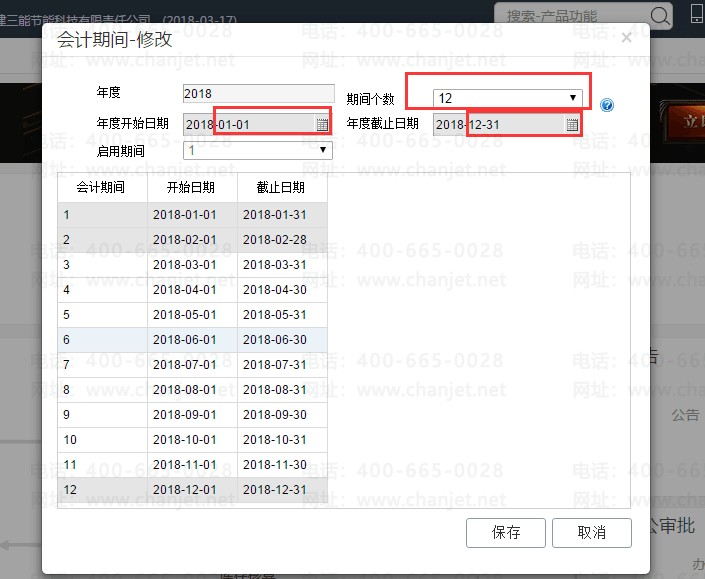Viewport: 705px width, 579px height.
Task: Click the blue help question icon
Action: [x=607, y=105]
